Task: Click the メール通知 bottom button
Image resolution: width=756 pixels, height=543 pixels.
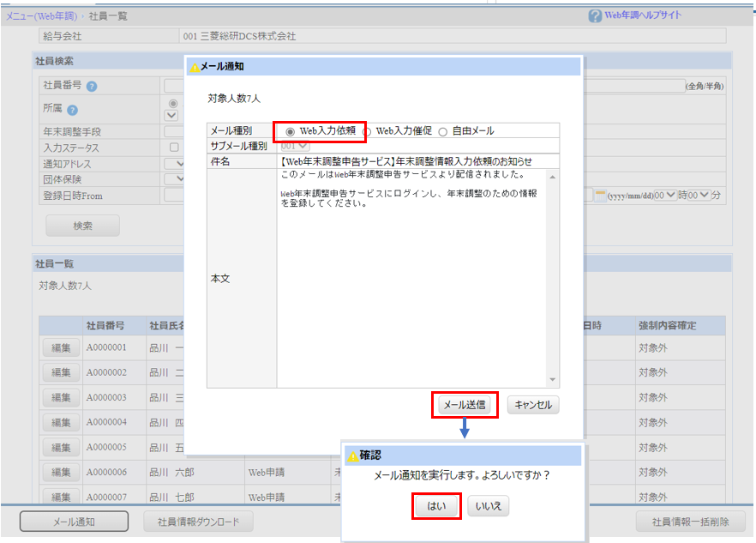Action: click(74, 522)
